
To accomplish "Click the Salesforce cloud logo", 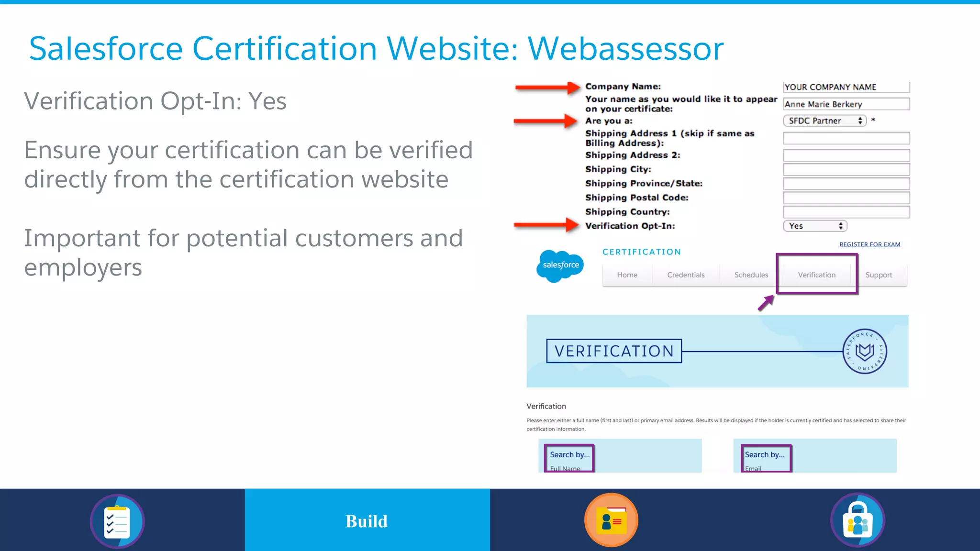I will point(560,266).
